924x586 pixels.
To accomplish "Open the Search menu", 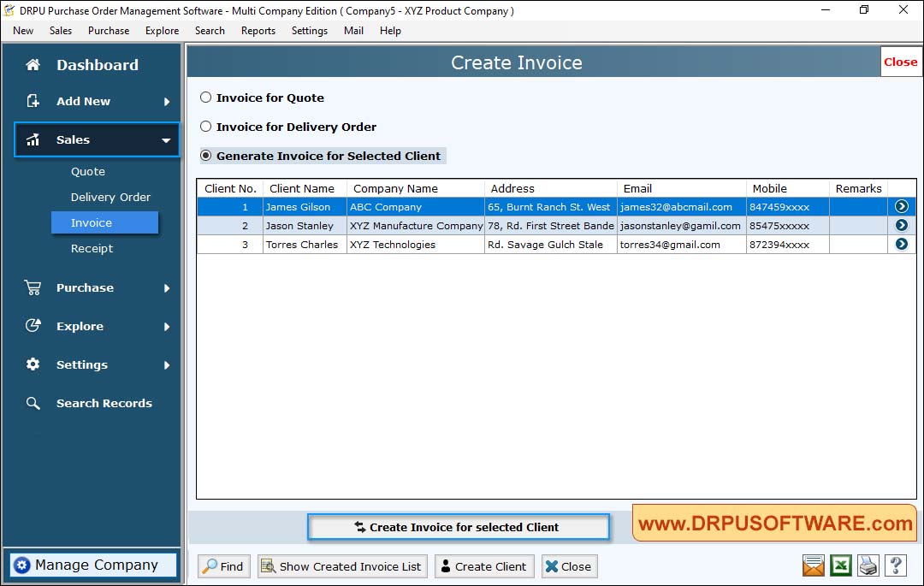I will (210, 31).
